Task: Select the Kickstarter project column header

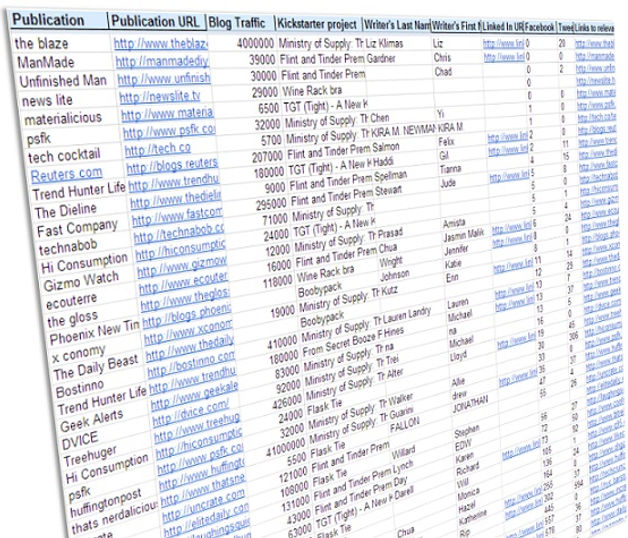Action: click(x=318, y=24)
